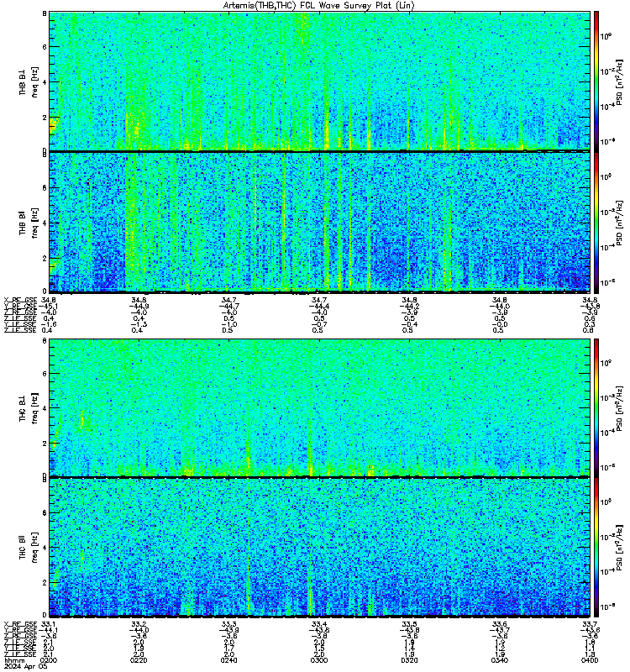630x672 pixels.
Task: Click the 'THC B⊥ freq [Hz]' axis label
Action: [29, 408]
